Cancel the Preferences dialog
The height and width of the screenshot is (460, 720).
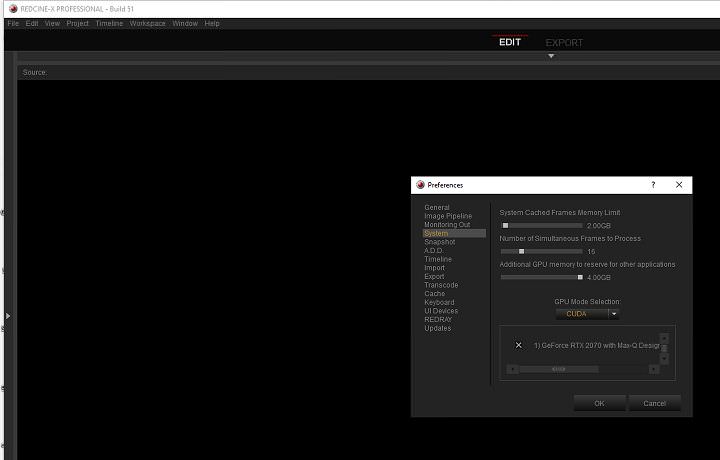coord(654,404)
